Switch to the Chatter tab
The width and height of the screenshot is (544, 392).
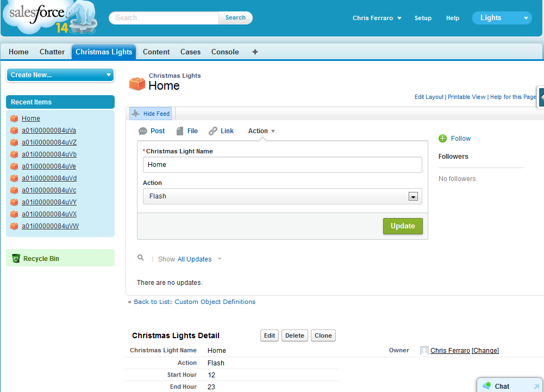click(52, 52)
